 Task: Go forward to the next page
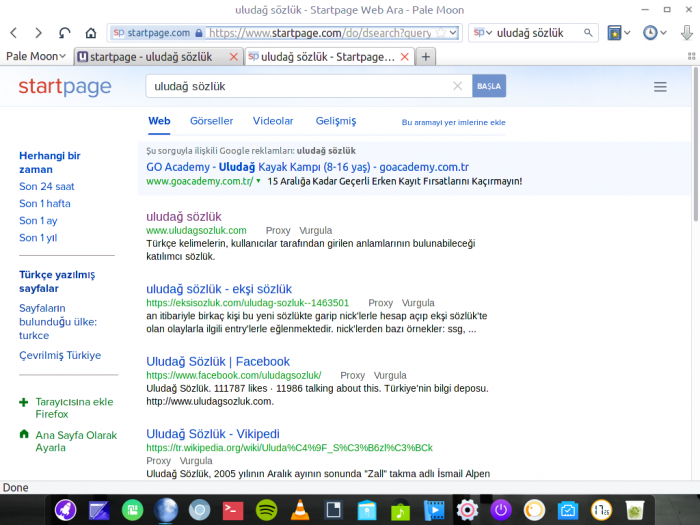(x=38, y=33)
